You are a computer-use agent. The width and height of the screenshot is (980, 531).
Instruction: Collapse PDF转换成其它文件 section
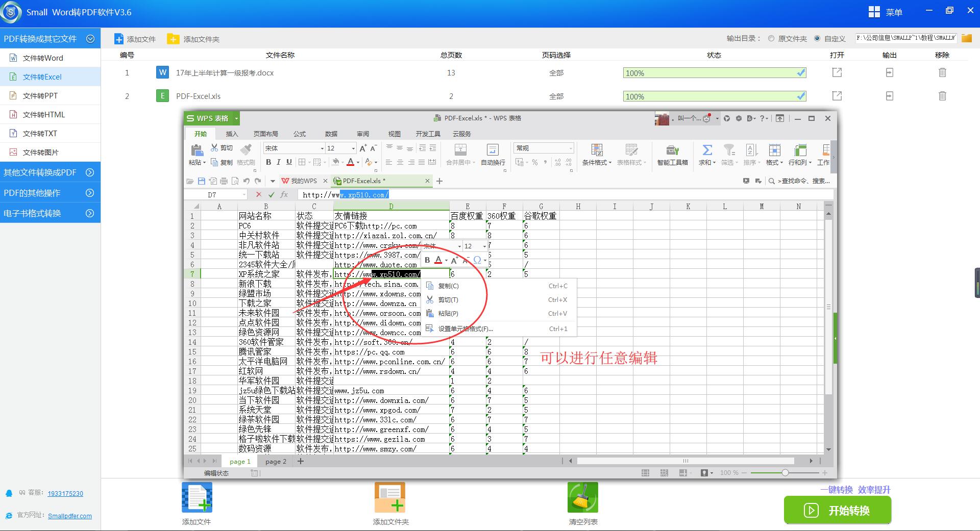[90, 39]
